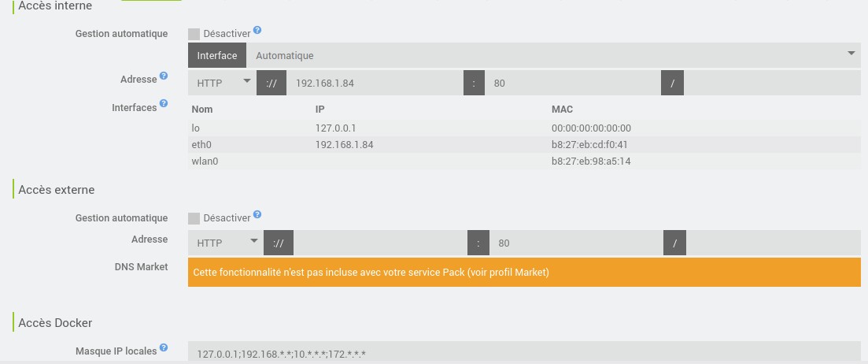Open help icon next to internal Désactiver
The height and width of the screenshot is (364, 868).
coord(257,30)
